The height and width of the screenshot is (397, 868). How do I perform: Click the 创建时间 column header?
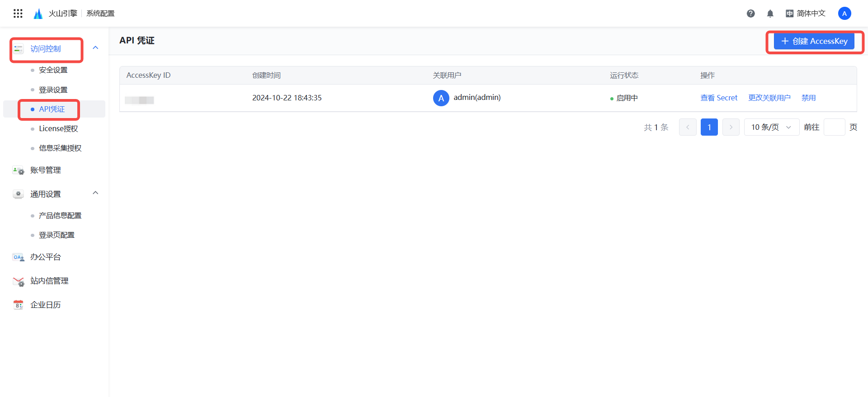[267, 76]
